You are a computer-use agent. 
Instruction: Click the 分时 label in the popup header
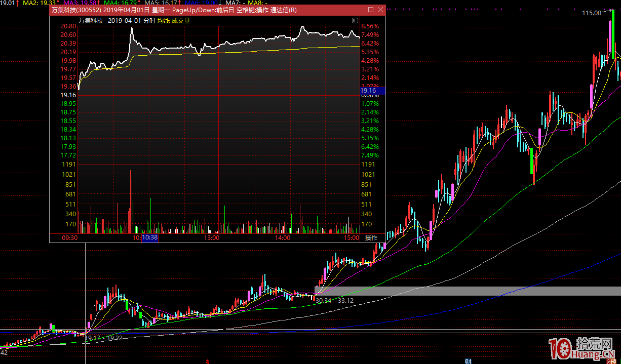(x=149, y=21)
